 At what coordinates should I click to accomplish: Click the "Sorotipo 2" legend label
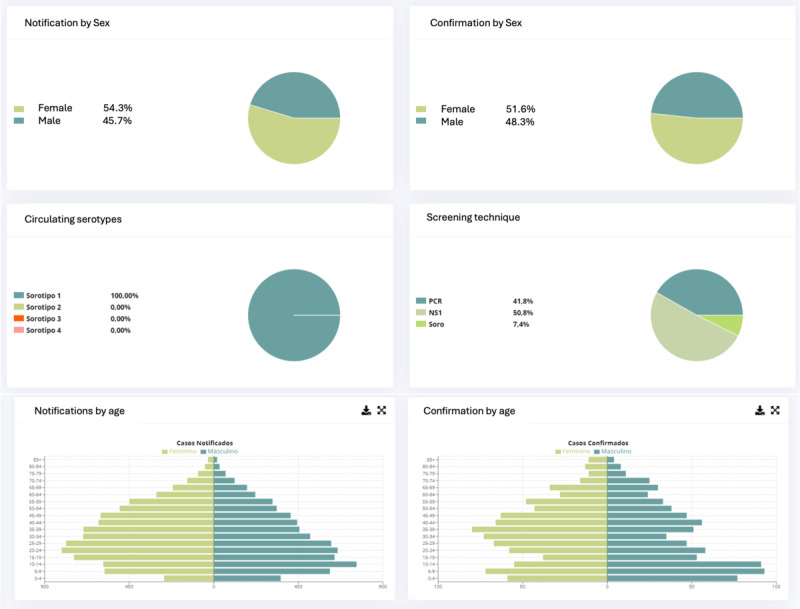pyautogui.click(x=43, y=307)
